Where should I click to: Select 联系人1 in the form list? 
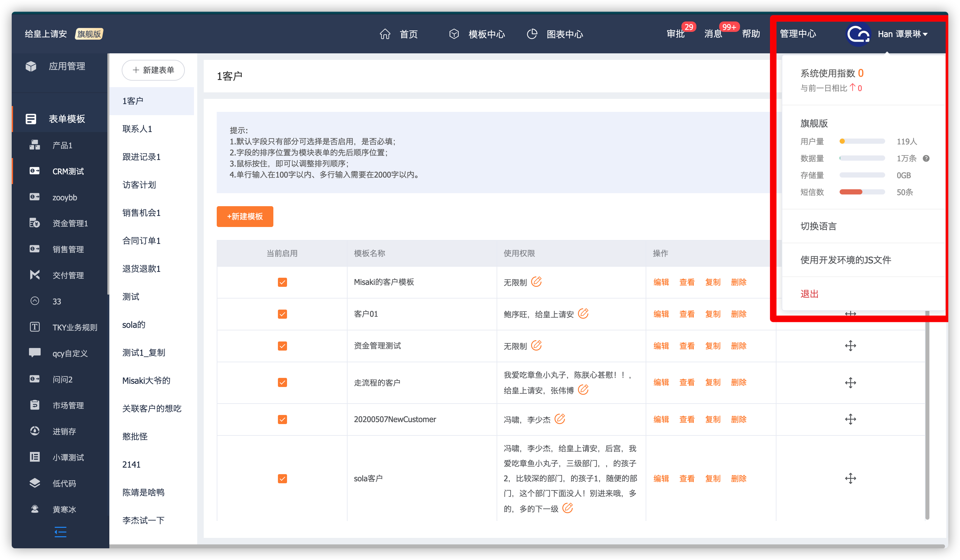coord(137,129)
